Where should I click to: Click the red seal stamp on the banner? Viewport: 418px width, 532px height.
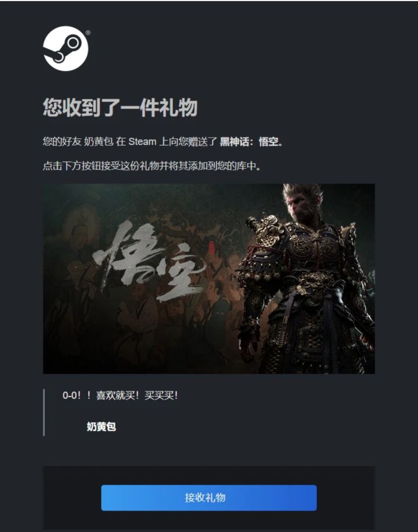point(211,249)
